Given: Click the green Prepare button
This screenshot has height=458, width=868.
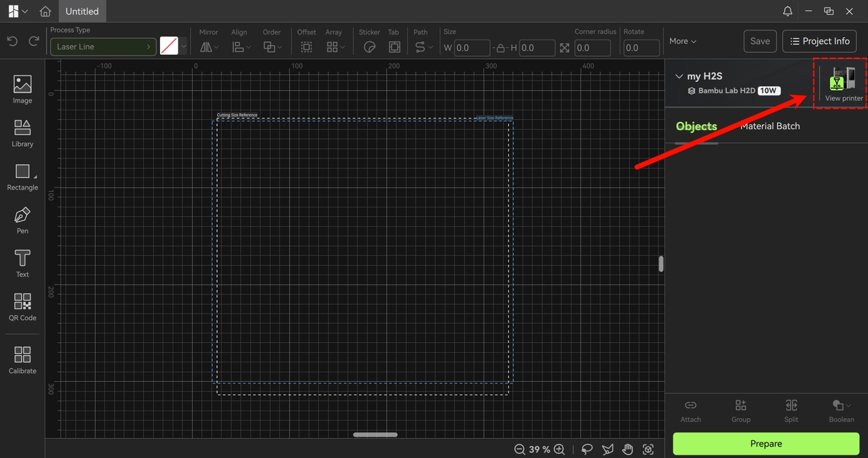Looking at the screenshot, I should 766,444.
